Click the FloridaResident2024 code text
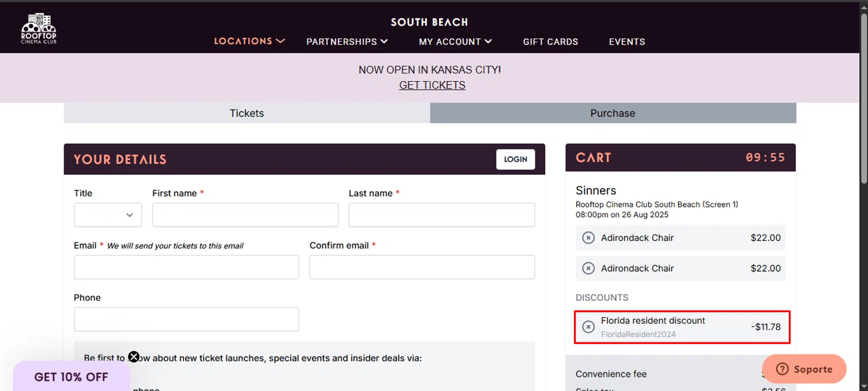868x391 pixels. click(638, 334)
